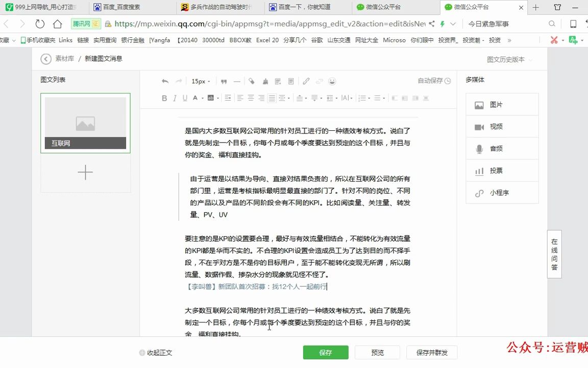
Task: Click the 保存 save button
Action: point(326,352)
